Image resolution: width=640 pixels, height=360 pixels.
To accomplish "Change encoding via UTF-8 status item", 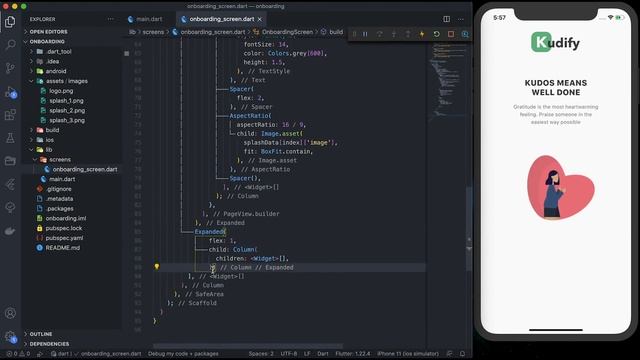I will 289,353.
